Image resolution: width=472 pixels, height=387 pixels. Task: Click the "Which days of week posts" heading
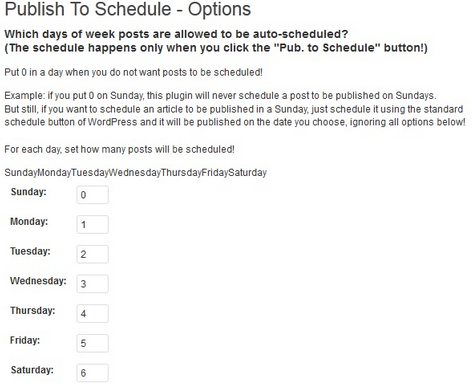(176, 34)
